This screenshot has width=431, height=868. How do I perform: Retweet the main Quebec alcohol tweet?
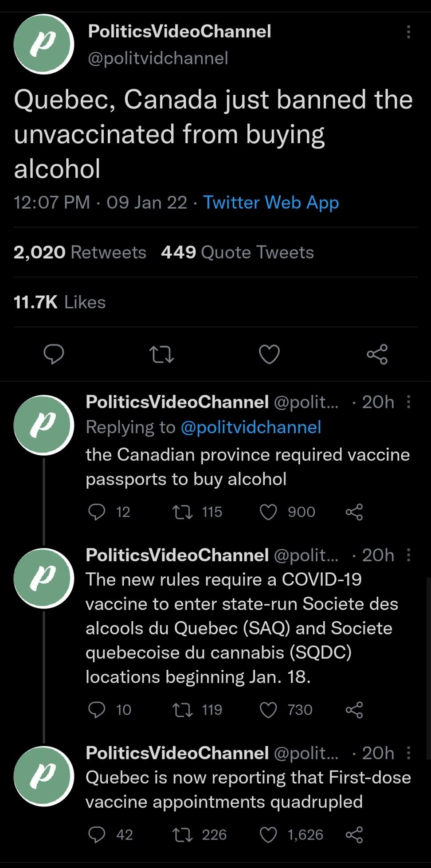coord(161,355)
